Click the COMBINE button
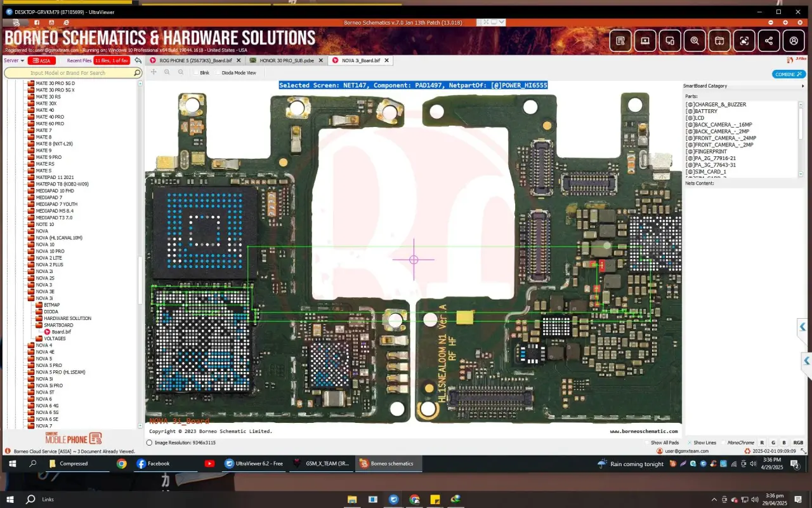812x508 pixels. pyautogui.click(x=789, y=74)
